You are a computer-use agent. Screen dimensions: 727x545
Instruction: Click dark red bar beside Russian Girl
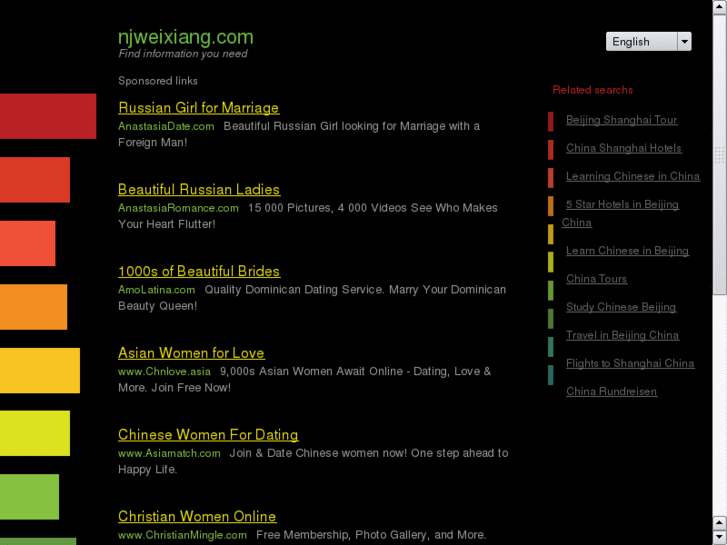(x=48, y=116)
